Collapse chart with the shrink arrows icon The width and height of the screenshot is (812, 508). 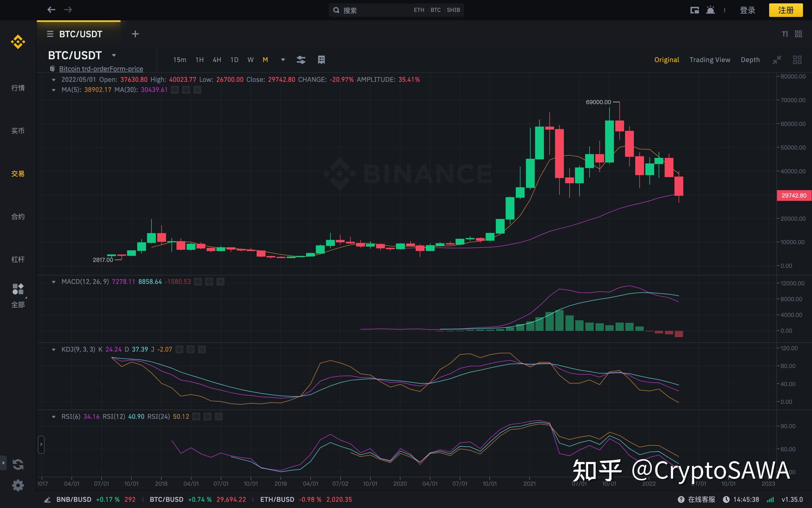pyautogui.click(x=777, y=60)
